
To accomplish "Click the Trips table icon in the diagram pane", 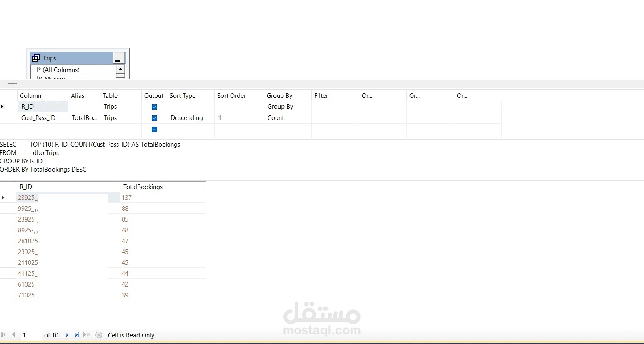I will pos(36,58).
